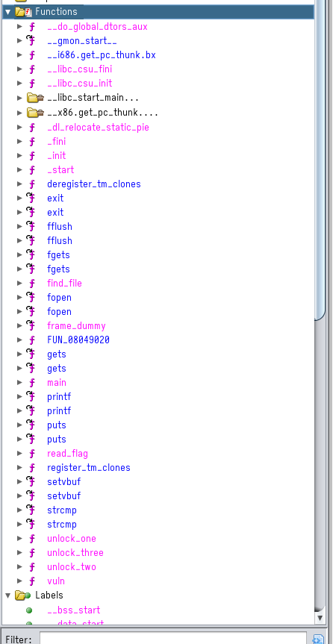This screenshot has height=644, width=333.
Task: Expand the find_file function node
Action: pyautogui.click(x=19, y=283)
